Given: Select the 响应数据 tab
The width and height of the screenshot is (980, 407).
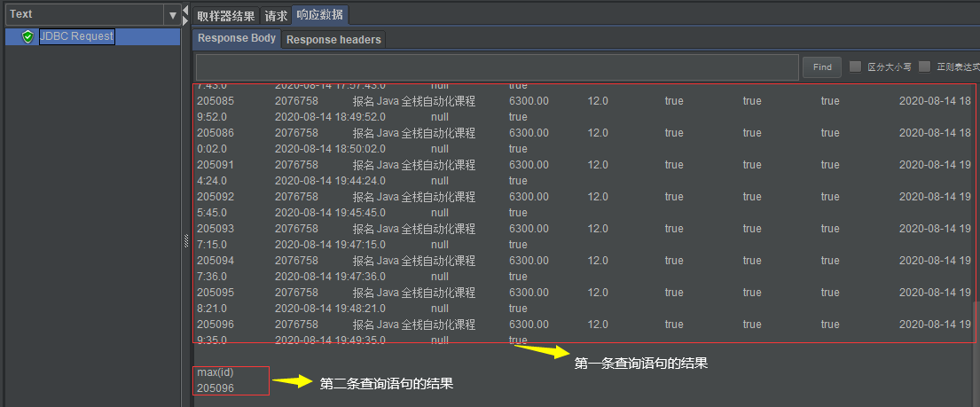Looking at the screenshot, I should pos(320,15).
